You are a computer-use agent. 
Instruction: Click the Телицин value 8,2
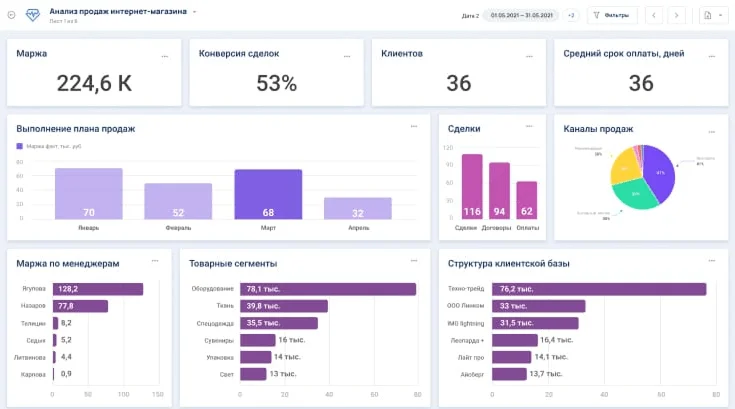tap(66, 323)
